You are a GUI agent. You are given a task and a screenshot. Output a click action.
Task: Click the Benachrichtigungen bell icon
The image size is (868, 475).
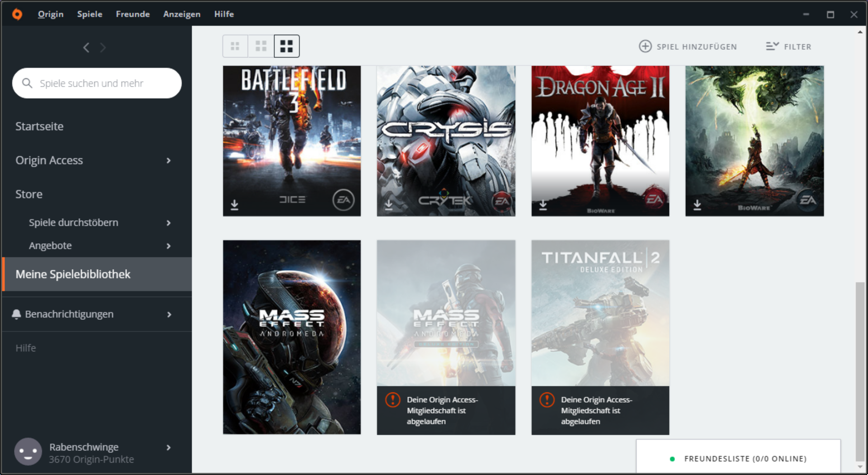16,314
